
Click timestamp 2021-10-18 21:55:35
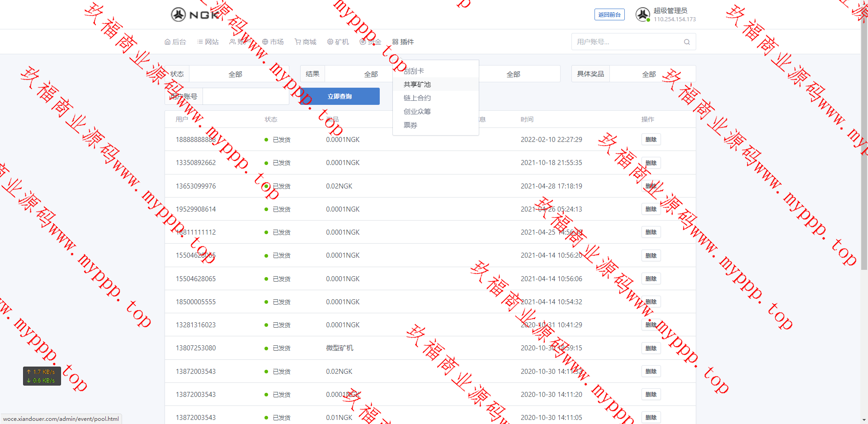tap(552, 163)
